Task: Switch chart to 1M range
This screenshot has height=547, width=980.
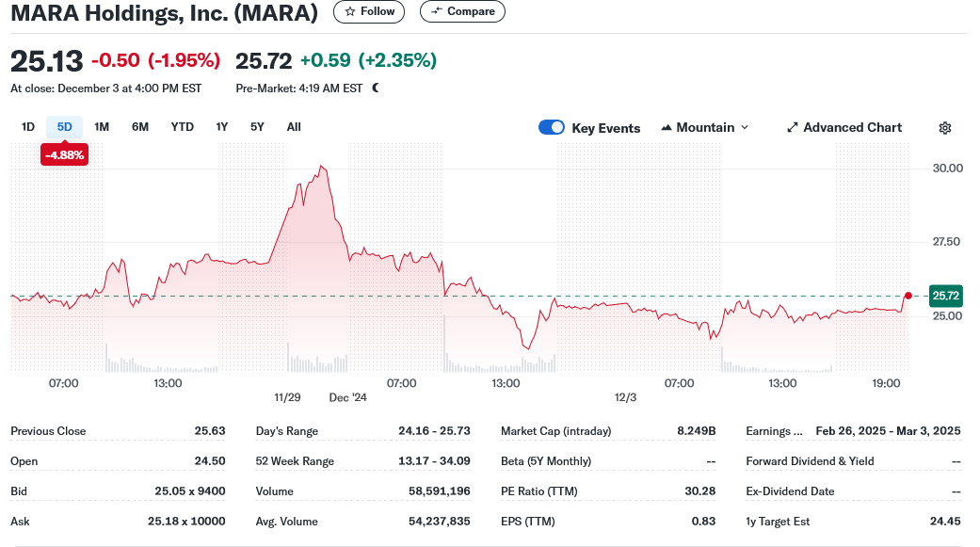Action: [x=102, y=127]
